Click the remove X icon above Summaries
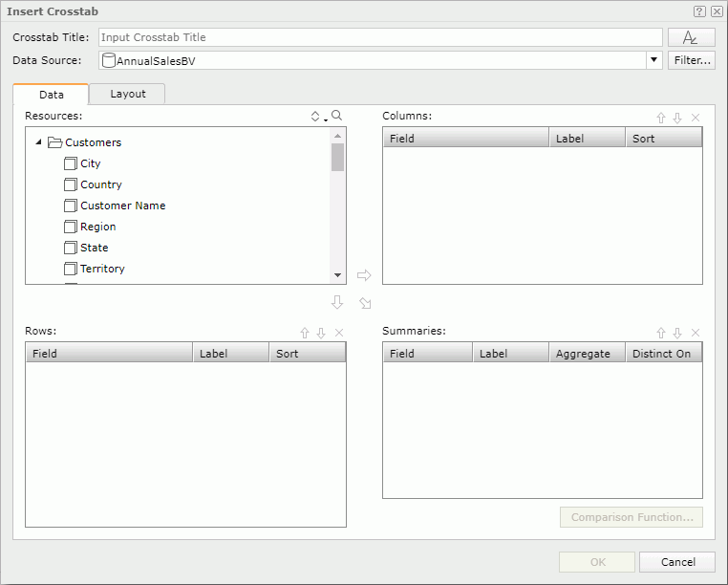This screenshot has height=585, width=728. click(x=695, y=333)
